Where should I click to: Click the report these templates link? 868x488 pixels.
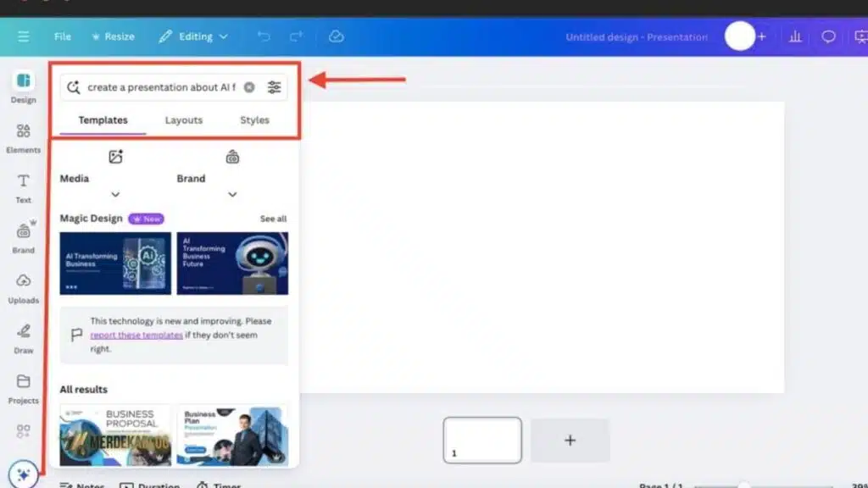click(x=136, y=335)
